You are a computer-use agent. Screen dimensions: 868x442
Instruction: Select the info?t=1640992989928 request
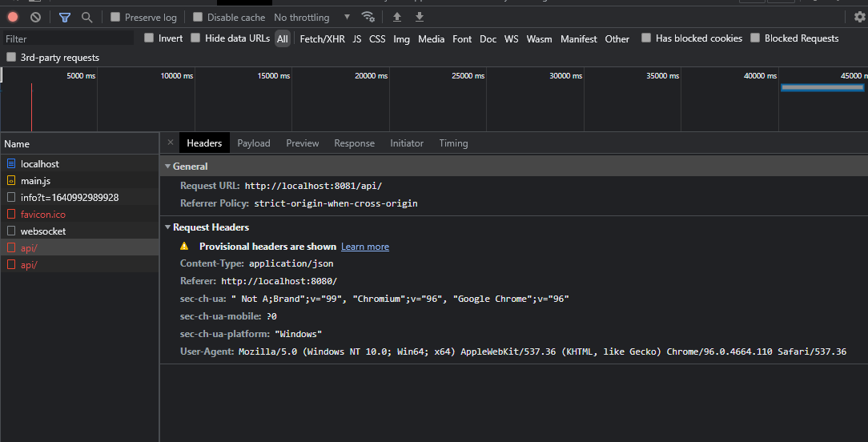click(x=80, y=197)
